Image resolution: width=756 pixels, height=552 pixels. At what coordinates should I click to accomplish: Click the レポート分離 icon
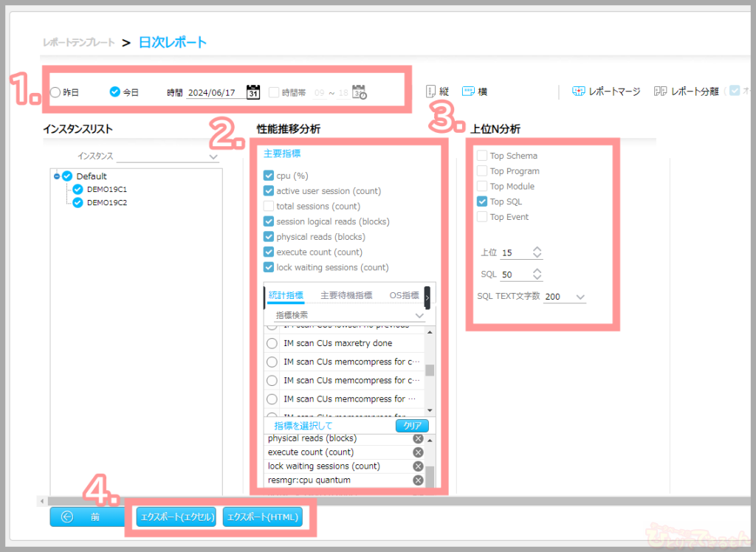(x=661, y=92)
